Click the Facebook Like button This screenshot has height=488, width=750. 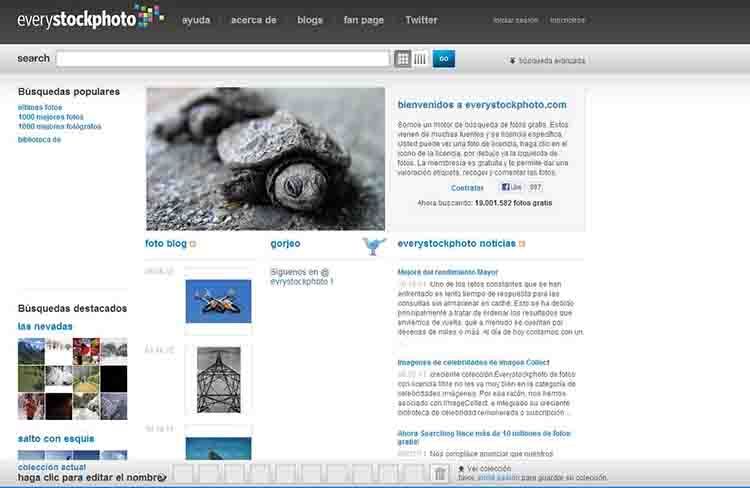(511, 187)
